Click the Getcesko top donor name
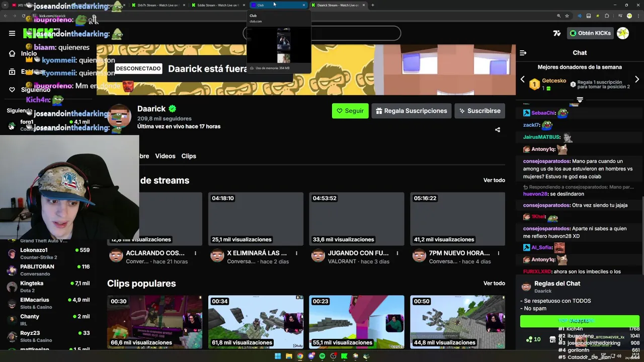Screen dimensions: 644x362 pos(554,80)
